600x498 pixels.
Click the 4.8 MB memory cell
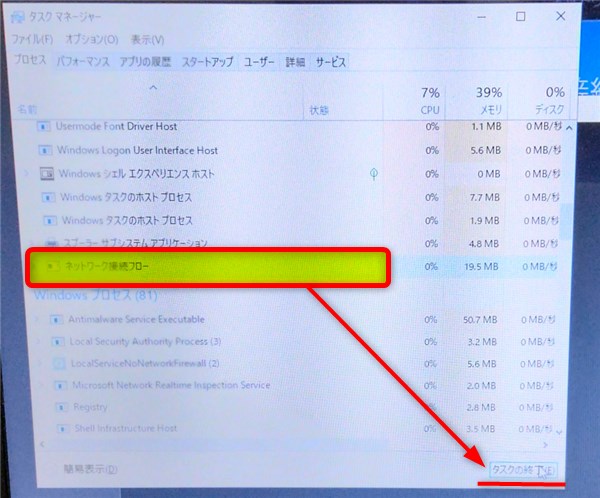point(484,243)
